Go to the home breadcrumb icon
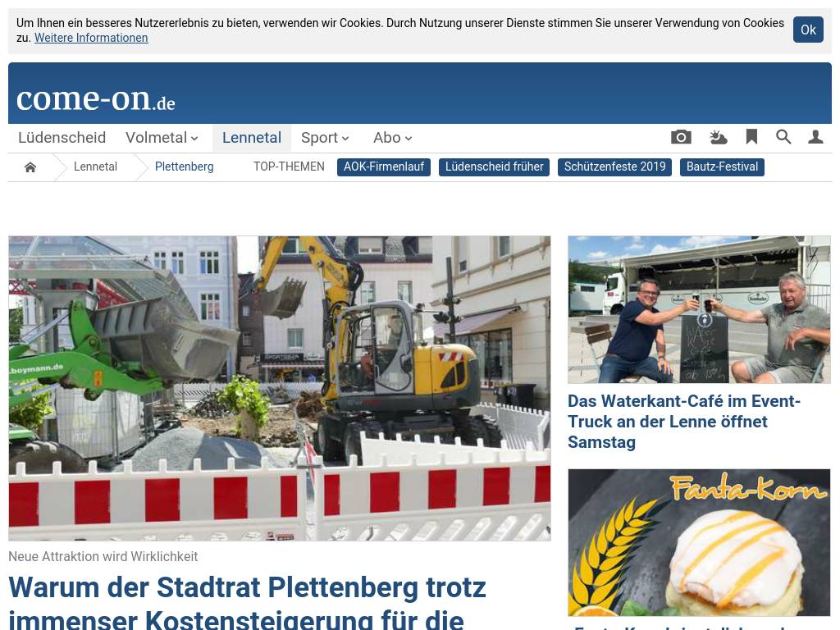The image size is (840, 630). pyautogui.click(x=30, y=167)
